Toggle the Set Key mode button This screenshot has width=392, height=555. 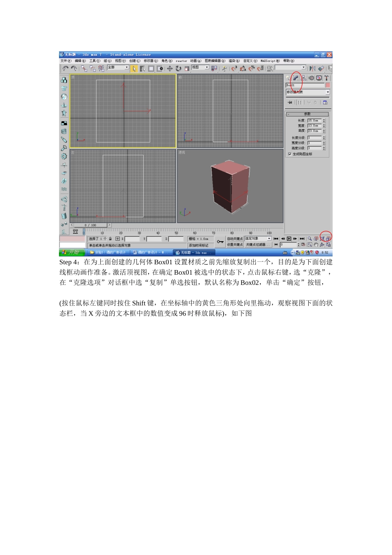235,244
